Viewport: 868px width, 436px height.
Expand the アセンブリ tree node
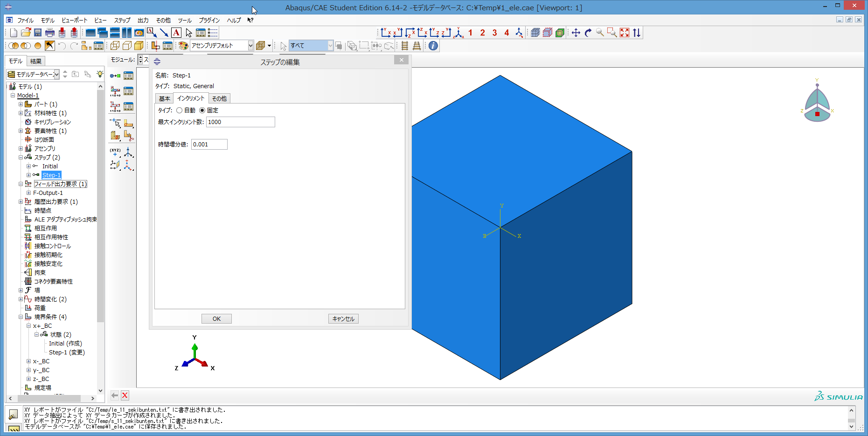click(x=21, y=149)
